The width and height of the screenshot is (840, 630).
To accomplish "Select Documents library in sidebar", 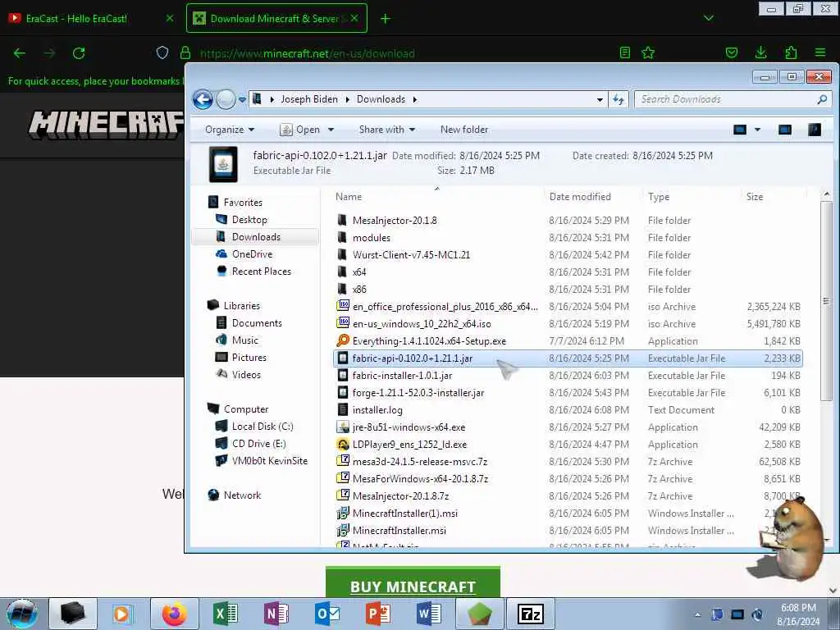I will (x=257, y=323).
